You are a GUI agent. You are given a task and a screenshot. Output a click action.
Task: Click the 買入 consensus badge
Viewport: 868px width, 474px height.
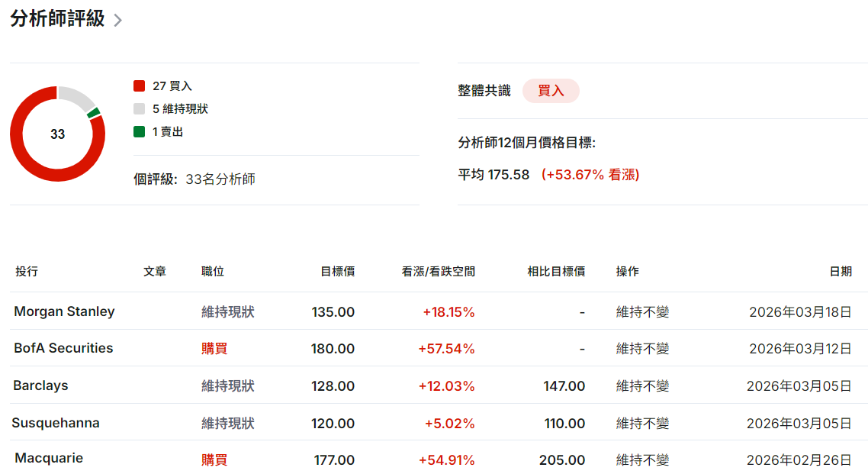pyautogui.click(x=551, y=90)
